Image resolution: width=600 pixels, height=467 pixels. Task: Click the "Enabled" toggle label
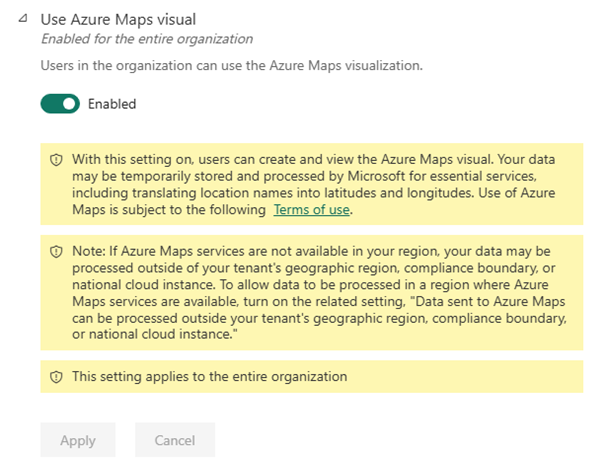tap(112, 103)
